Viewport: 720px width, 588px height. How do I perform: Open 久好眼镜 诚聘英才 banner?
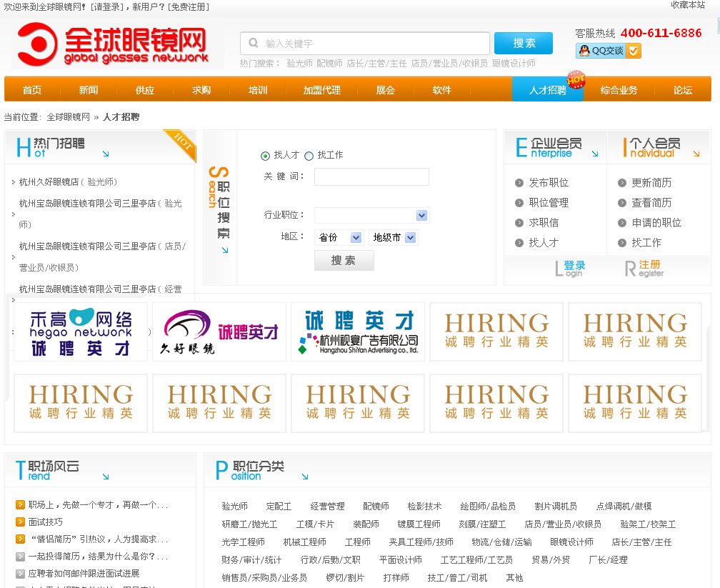pos(219,332)
